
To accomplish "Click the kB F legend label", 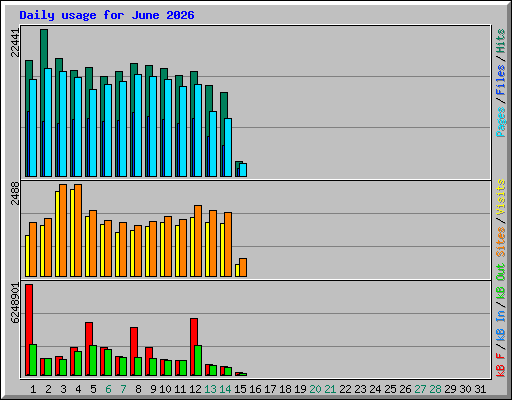I will pos(501,365).
